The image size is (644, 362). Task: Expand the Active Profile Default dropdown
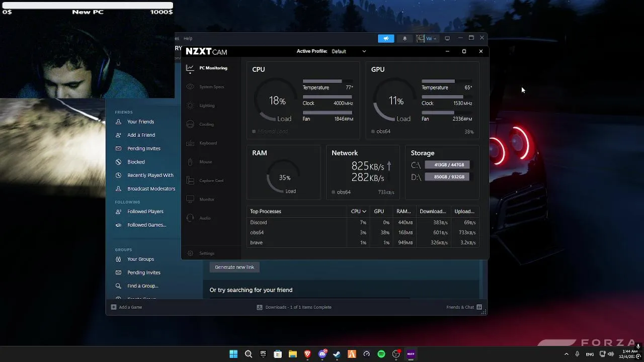coord(349,51)
